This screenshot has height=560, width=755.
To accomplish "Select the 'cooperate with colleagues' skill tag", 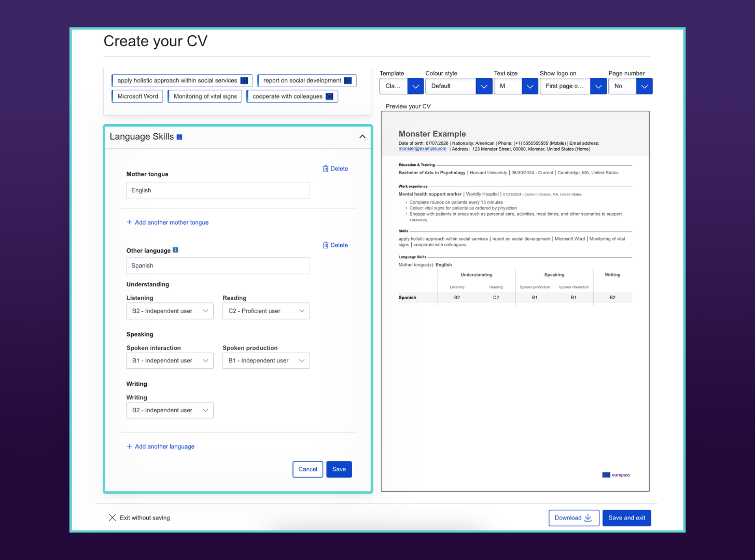I will [x=292, y=96].
